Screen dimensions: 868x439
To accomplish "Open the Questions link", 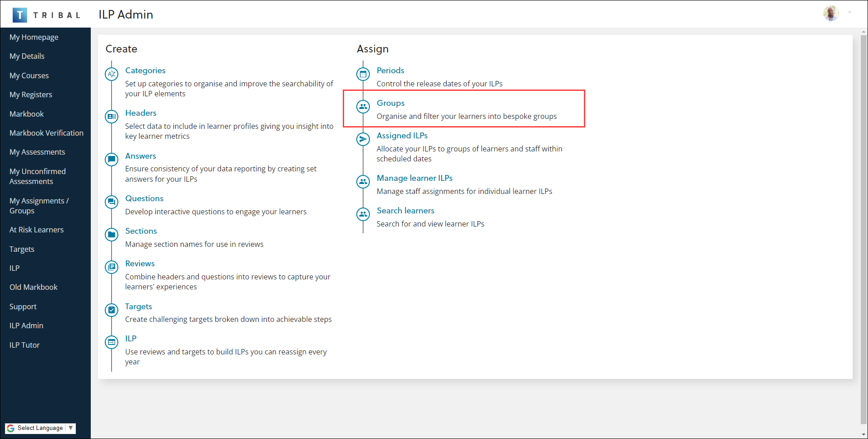I will [x=144, y=198].
